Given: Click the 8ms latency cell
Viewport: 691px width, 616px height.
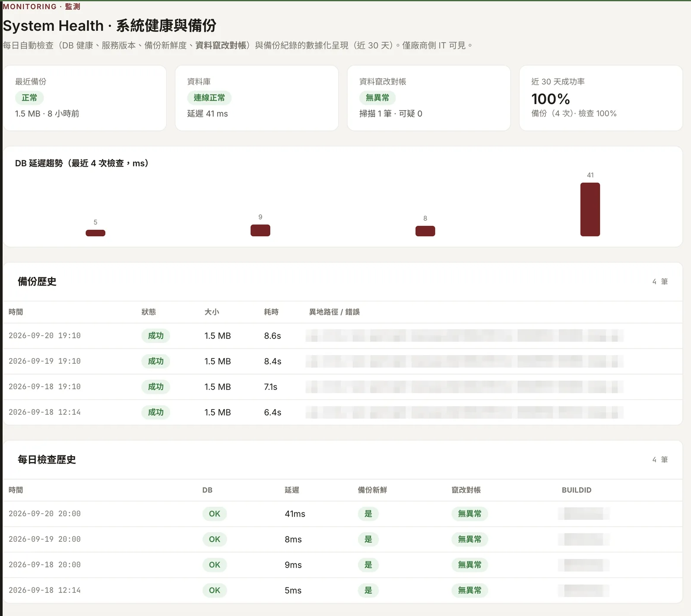Looking at the screenshot, I should point(293,539).
